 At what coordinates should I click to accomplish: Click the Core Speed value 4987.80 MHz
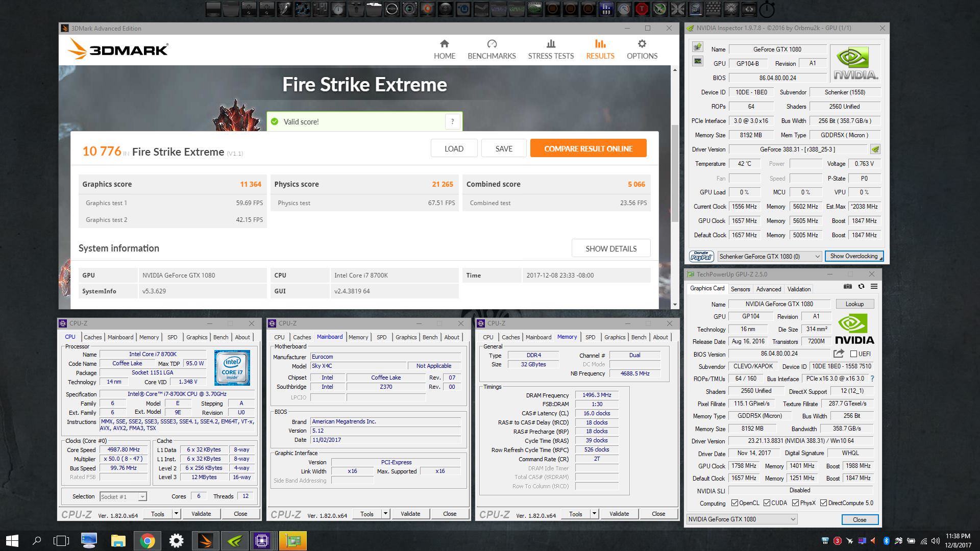click(x=124, y=450)
